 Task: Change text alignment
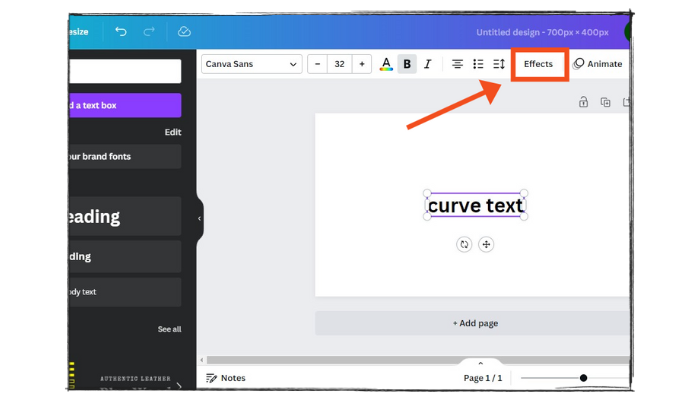pyautogui.click(x=457, y=64)
